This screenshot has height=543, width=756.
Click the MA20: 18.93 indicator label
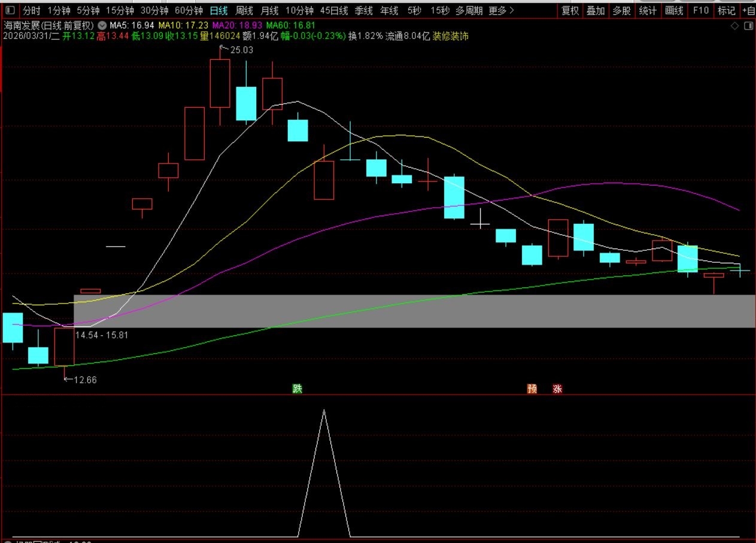237,26
